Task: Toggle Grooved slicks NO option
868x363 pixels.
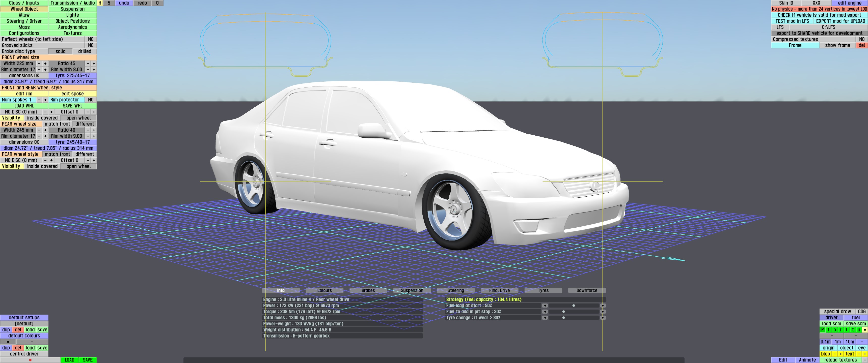Action: click(x=90, y=45)
